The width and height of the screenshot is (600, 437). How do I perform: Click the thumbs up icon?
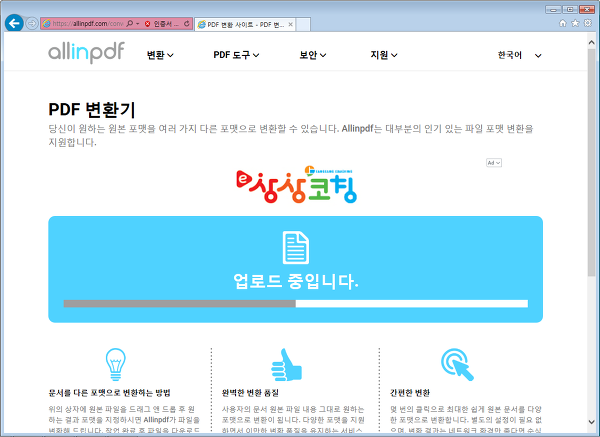click(x=286, y=365)
